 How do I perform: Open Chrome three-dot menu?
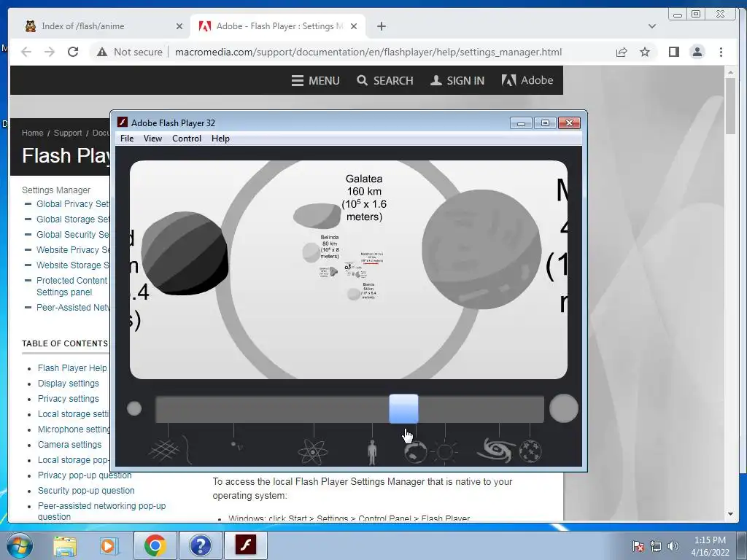721,52
